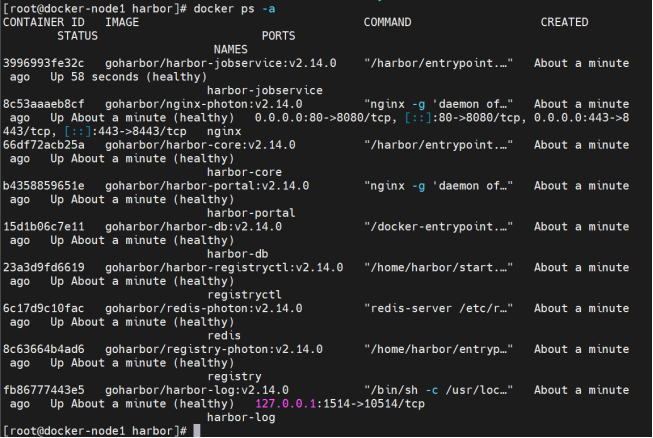Screen dimensions: 653x438
Task: Click container ID 15d1b06c7e11
Action: point(44,227)
